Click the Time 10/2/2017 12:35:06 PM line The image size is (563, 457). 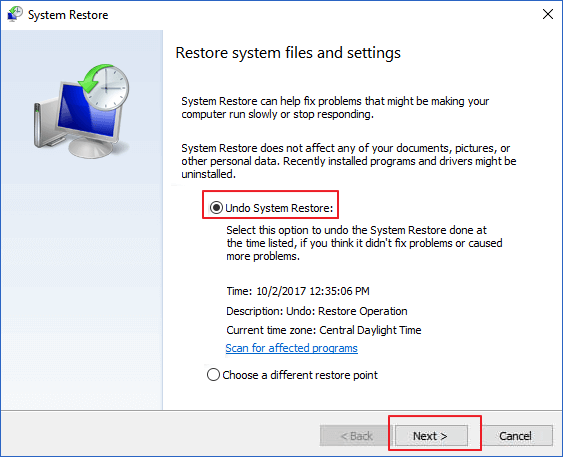point(298,291)
